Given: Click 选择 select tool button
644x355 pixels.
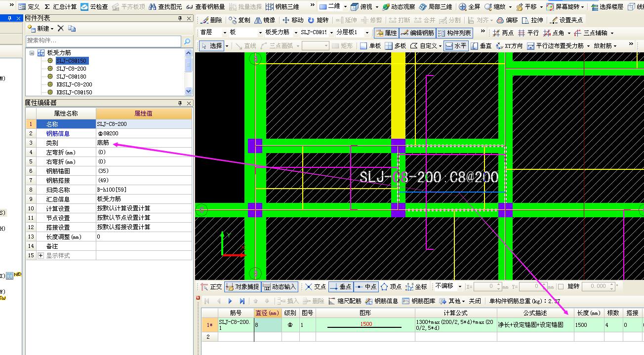Looking at the screenshot, I should click(x=212, y=46).
